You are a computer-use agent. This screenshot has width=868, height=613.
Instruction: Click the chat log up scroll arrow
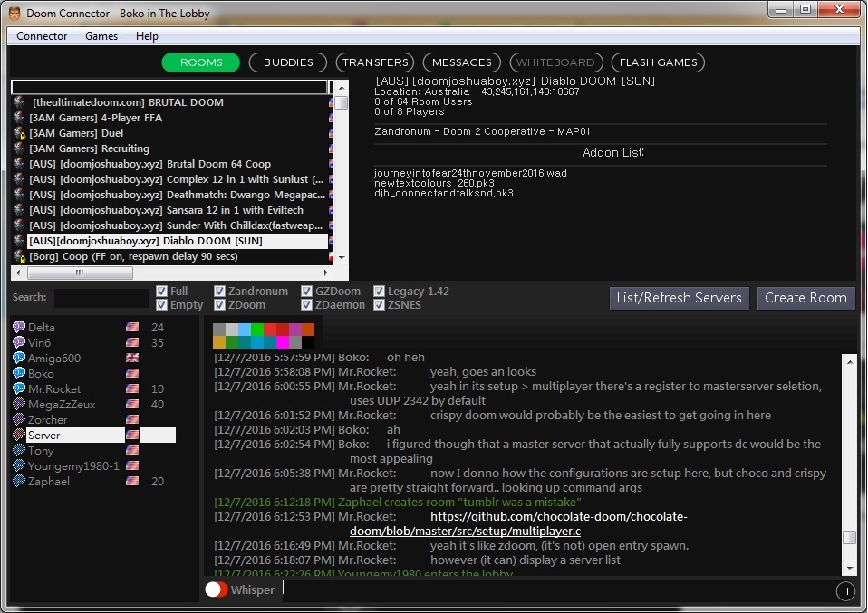click(x=849, y=362)
